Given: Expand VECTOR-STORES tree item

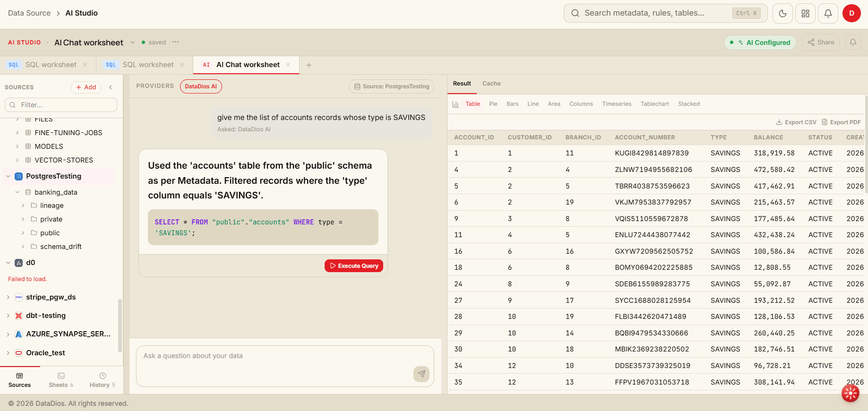Looking at the screenshot, I should click(x=17, y=160).
